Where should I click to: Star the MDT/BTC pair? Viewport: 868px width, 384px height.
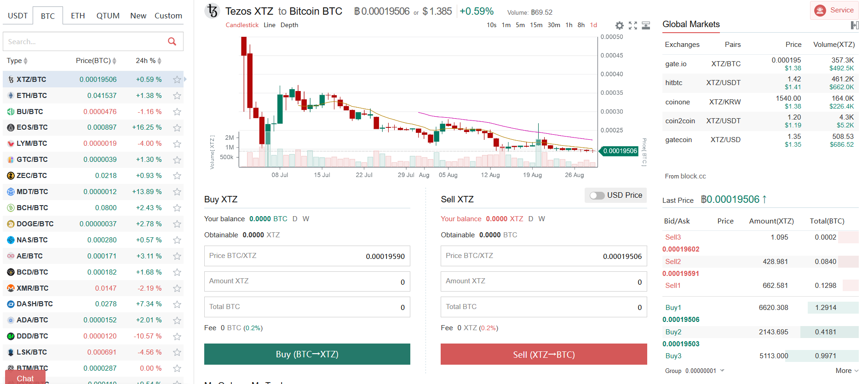177,192
